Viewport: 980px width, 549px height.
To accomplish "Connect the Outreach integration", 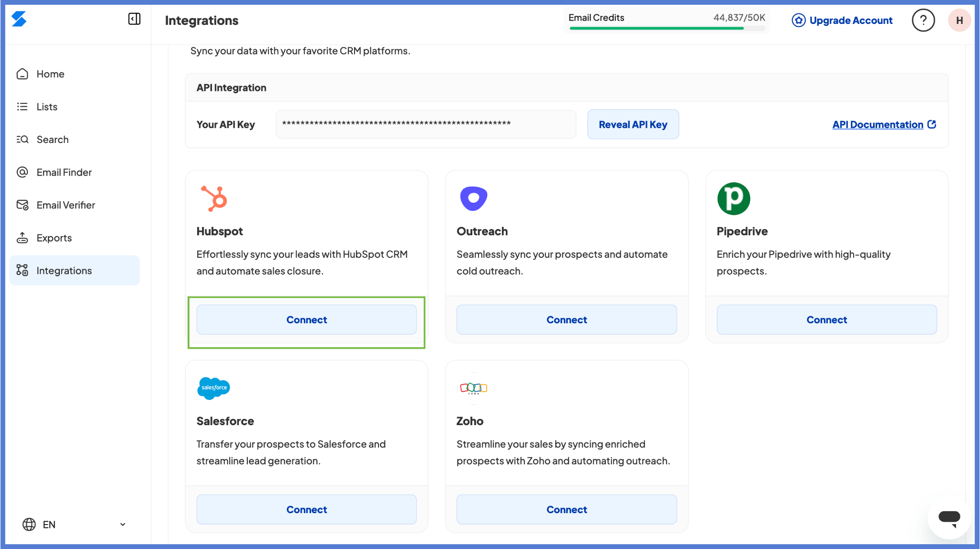I will coord(567,319).
